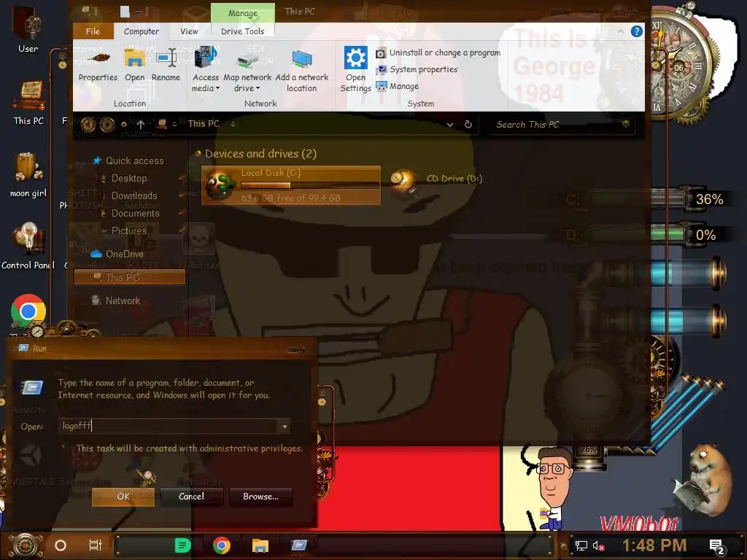Open the Action Center notifications icon
The height and width of the screenshot is (560, 747).
pyautogui.click(x=717, y=546)
